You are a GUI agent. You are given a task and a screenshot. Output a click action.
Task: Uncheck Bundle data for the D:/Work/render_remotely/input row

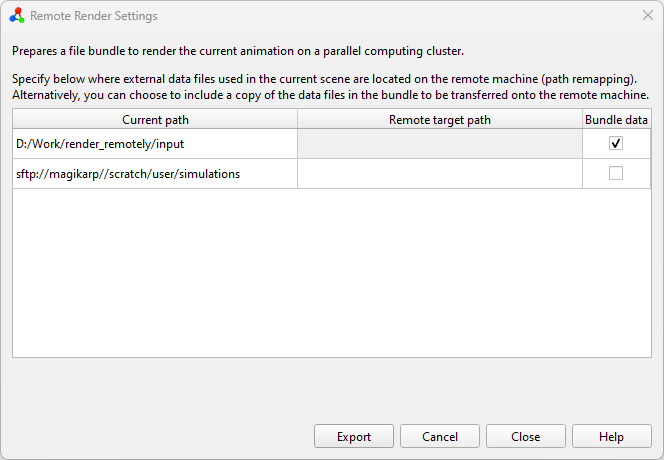616,143
